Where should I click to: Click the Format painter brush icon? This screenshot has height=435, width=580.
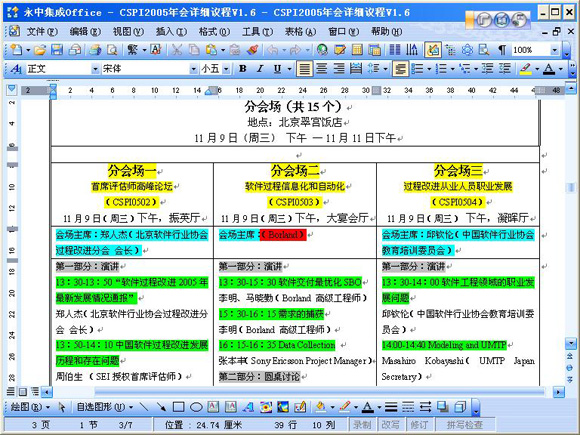pyautogui.click(x=252, y=50)
